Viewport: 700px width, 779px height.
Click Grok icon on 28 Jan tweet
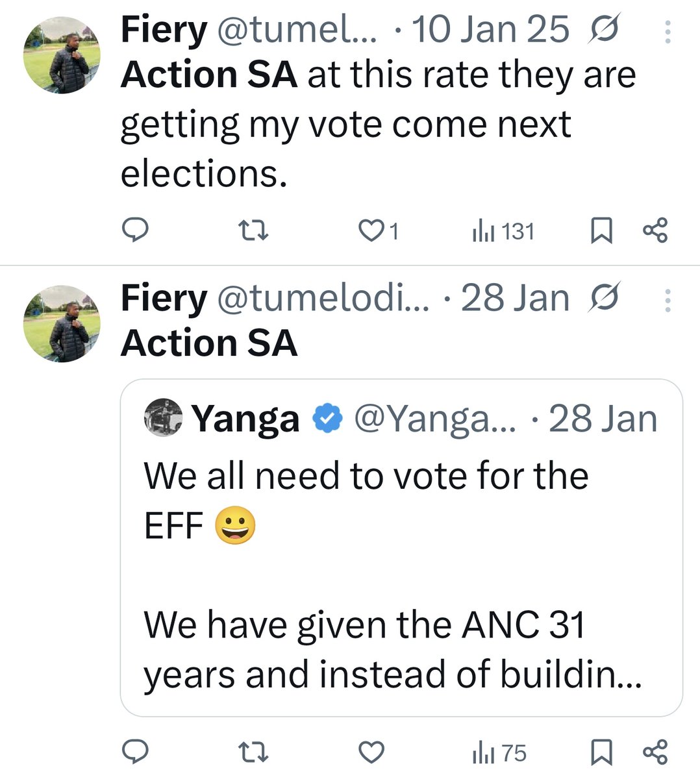(604, 299)
